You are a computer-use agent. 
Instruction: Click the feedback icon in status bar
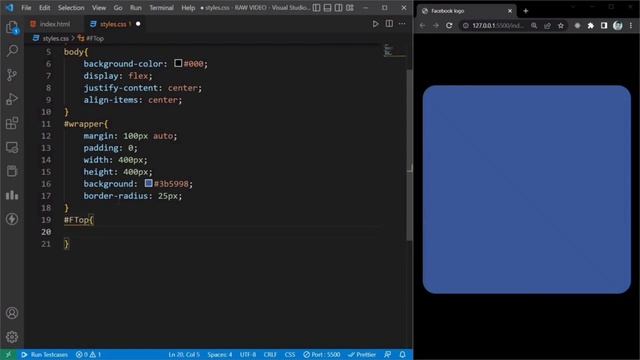tap(388, 354)
